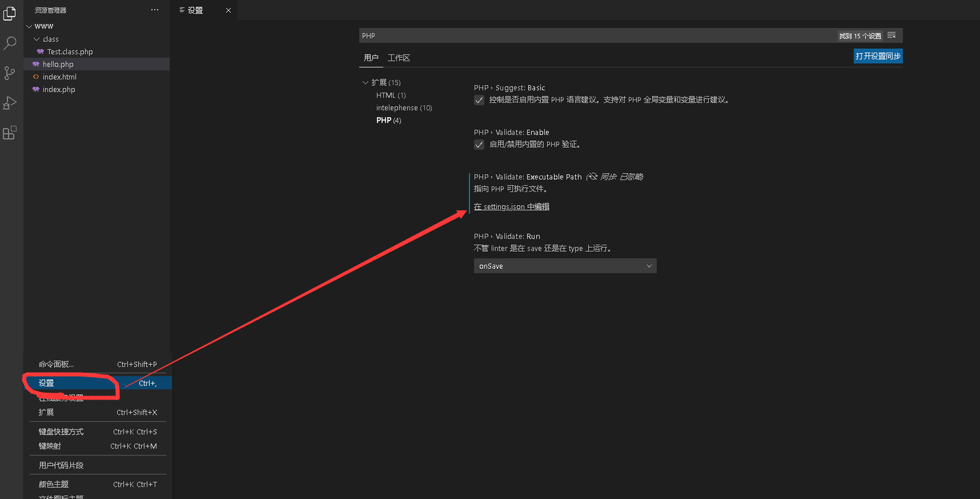Image resolution: width=980 pixels, height=499 pixels.
Task: Click the clear settings search filter icon
Action: (892, 35)
